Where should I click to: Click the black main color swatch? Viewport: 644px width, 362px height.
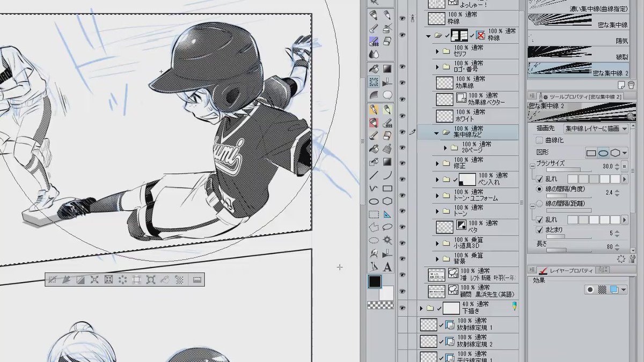375,282
